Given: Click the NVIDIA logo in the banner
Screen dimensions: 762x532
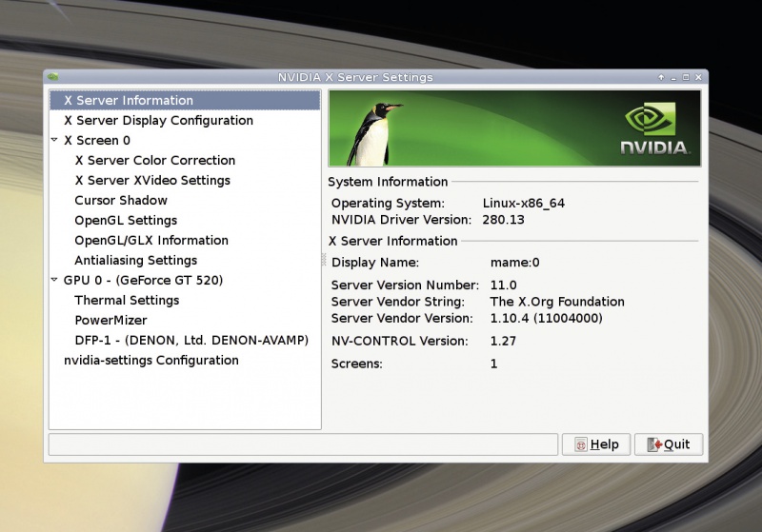Looking at the screenshot, I should [654, 128].
